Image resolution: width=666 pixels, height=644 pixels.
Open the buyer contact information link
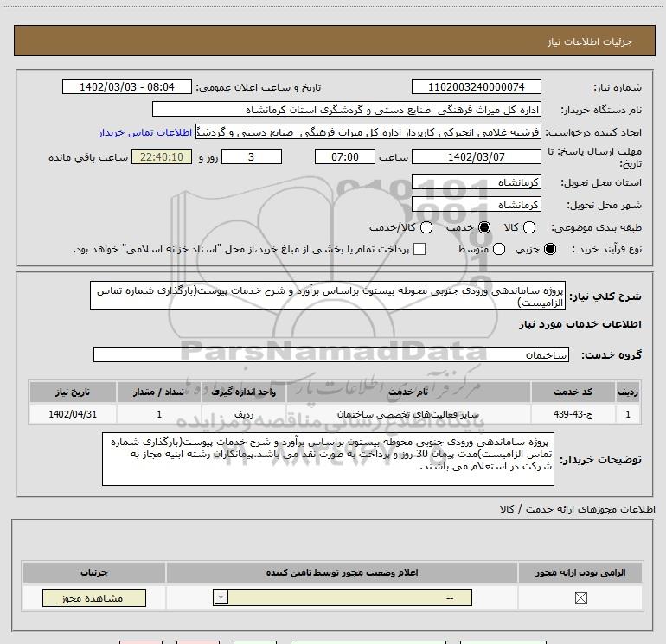coord(145,132)
